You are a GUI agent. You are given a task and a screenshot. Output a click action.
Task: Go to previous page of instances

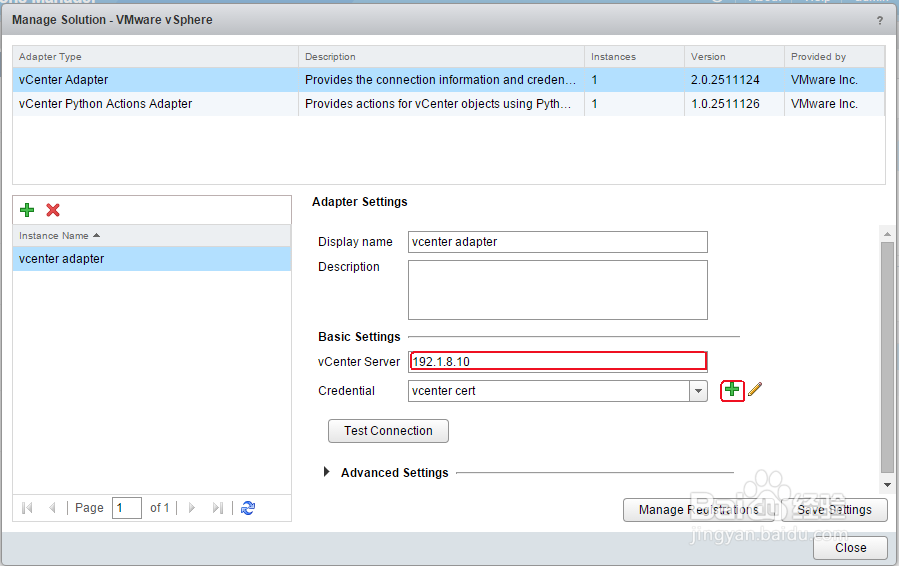tap(52, 508)
